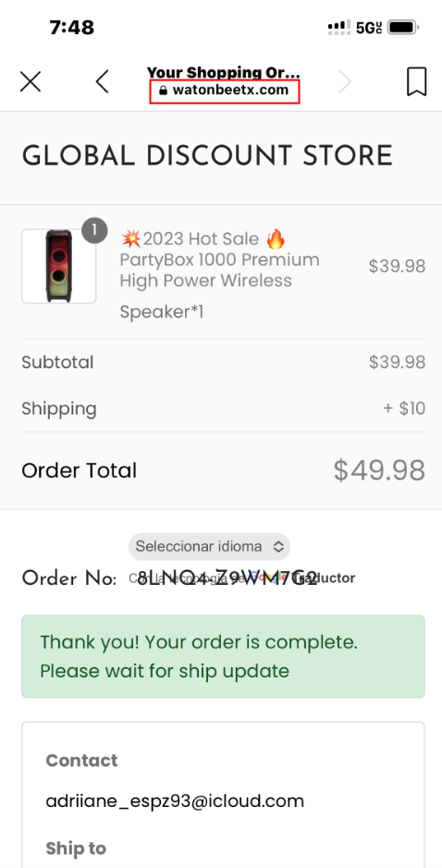442x868 pixels.
Task: Tap the arrows on Seleccionar idioma selector
Action: click(x=279, y=546)
